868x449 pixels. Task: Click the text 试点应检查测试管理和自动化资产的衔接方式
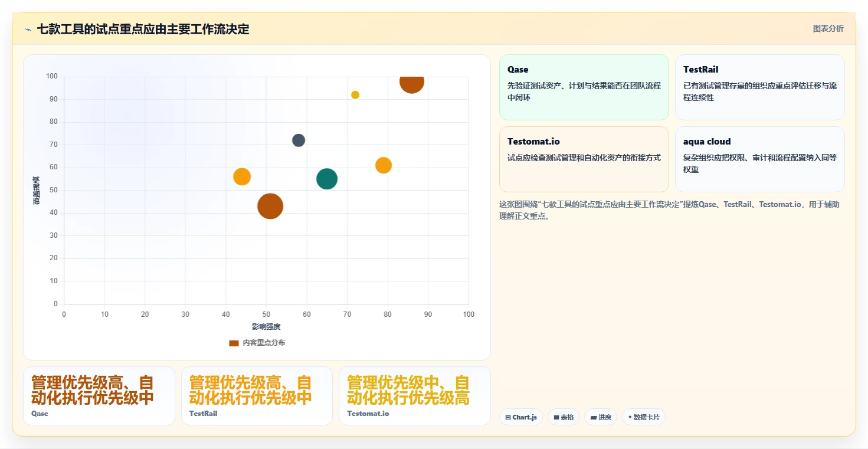[x=584, y=158]
